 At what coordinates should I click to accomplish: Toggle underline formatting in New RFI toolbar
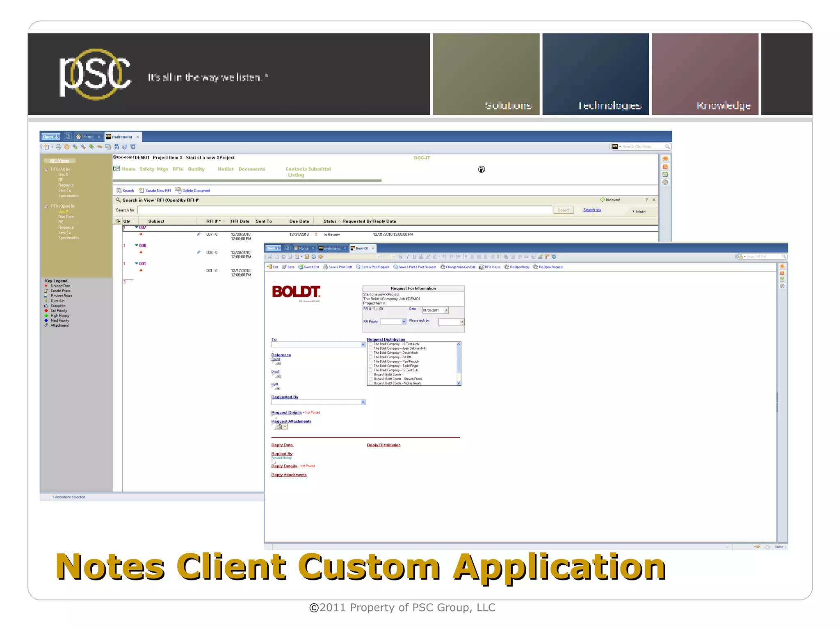[x=414, y=257]
